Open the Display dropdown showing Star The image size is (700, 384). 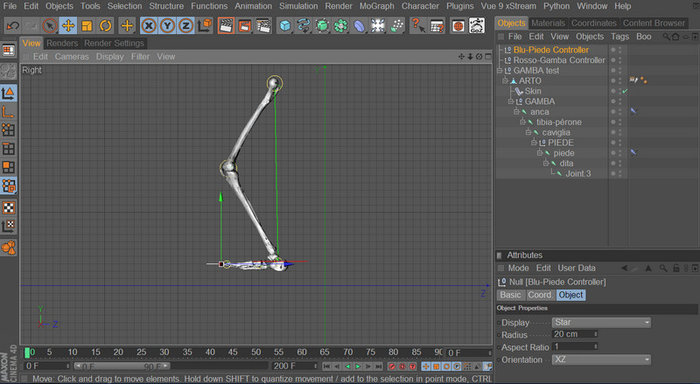pyautogui.click(x=601, y=322)
